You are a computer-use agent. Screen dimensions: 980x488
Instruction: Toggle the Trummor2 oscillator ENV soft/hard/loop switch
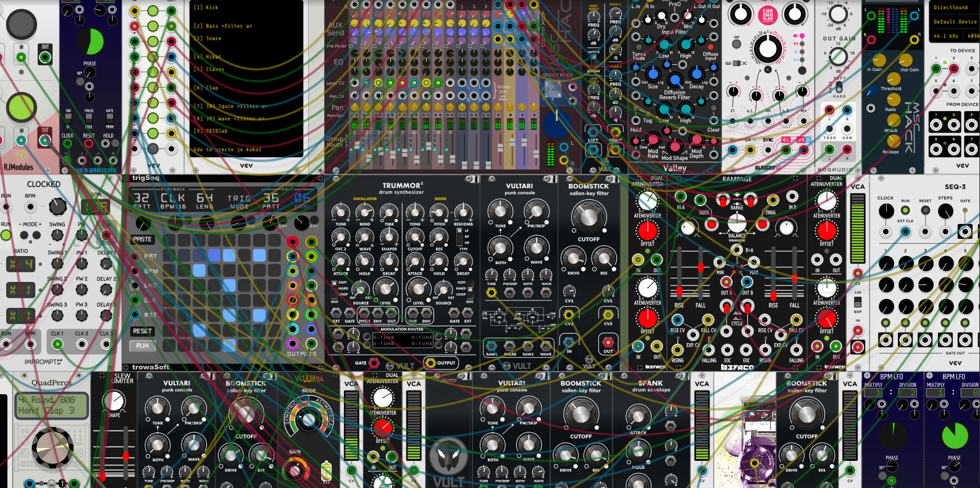pos(335,288)
